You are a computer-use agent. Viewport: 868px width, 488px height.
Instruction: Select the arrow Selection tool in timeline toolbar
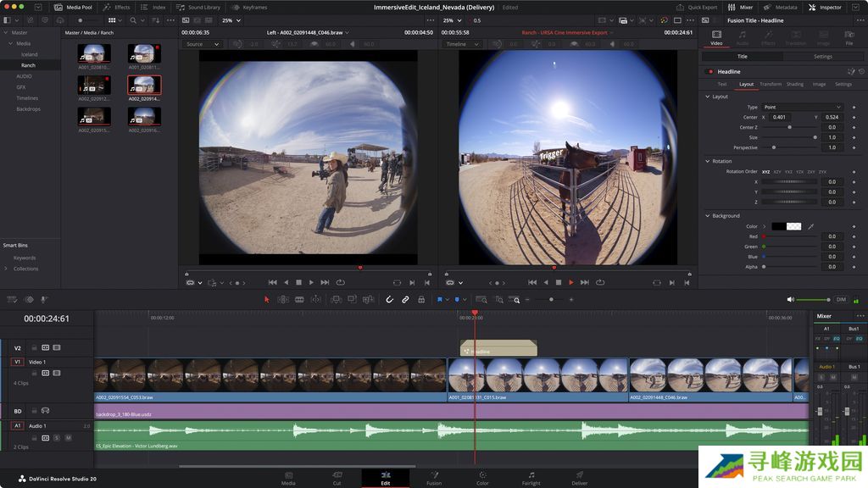point(266,299)
